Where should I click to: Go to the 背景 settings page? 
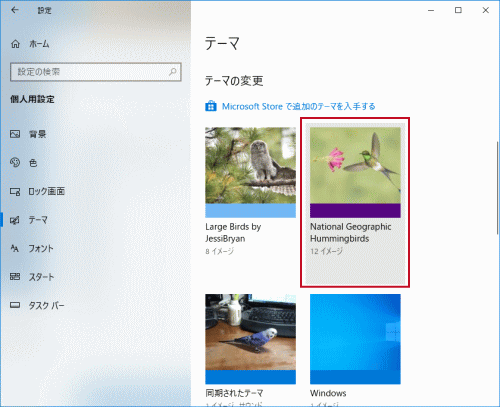[x=37, y=134]
